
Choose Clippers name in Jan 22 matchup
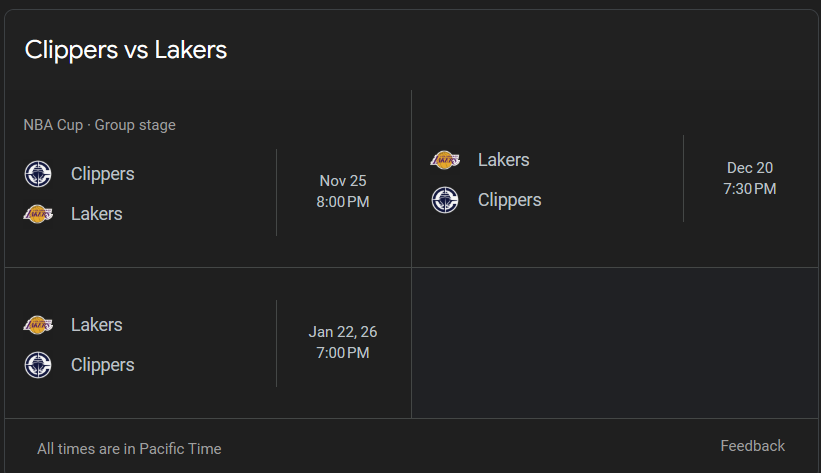(x=102, y=365)
